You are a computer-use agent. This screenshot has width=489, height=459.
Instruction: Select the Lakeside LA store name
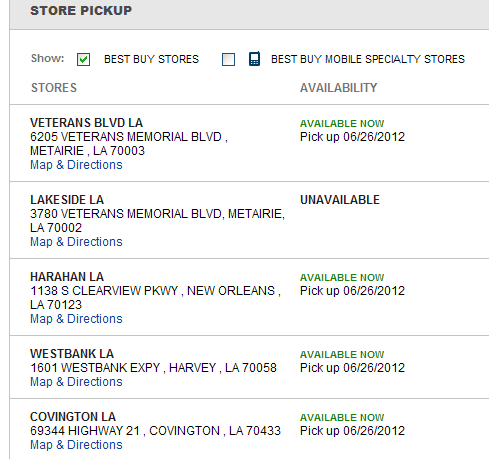[x=67, y=200]
